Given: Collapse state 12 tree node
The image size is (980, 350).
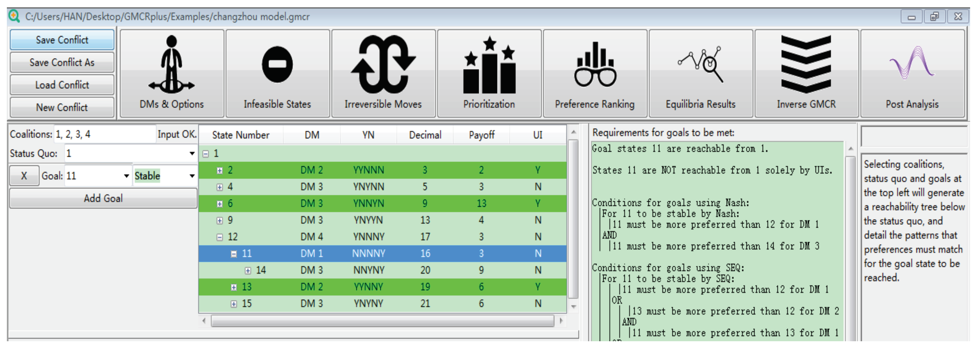Looking at the screenshot, I should click(220, 238).
